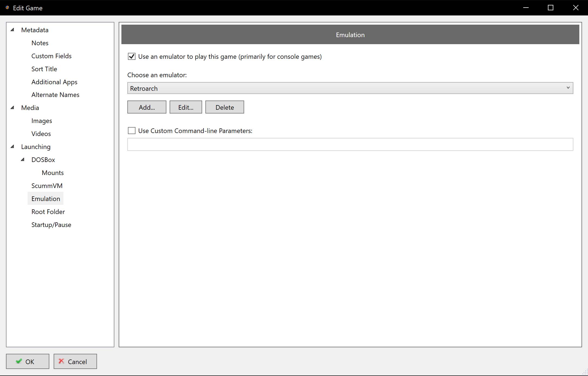
Task: Enable Use Custom Command-line Parameters checkbox
Action: (132, 131)
